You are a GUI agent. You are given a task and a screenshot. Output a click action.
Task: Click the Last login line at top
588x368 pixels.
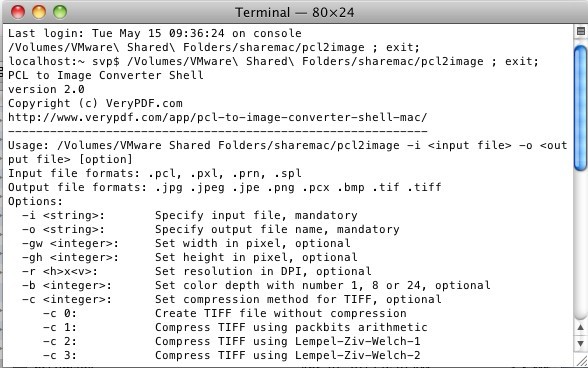[x=154, y=33]
